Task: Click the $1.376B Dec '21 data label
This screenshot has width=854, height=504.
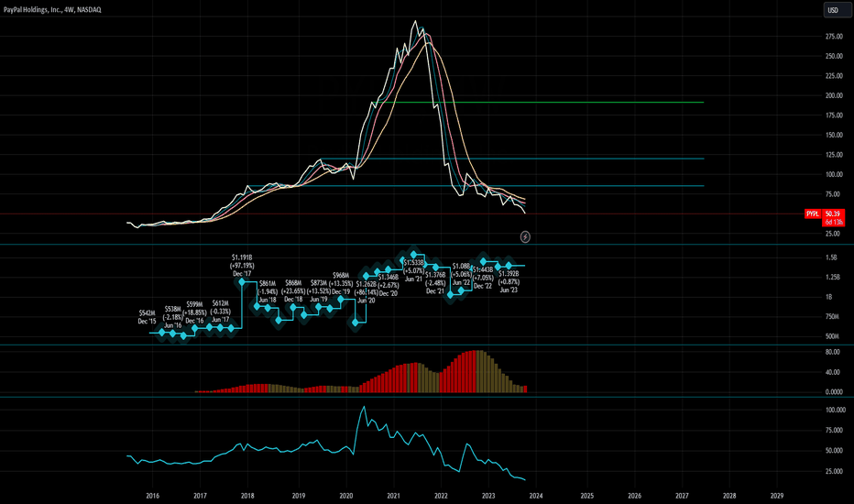Action: coord(435,283)
